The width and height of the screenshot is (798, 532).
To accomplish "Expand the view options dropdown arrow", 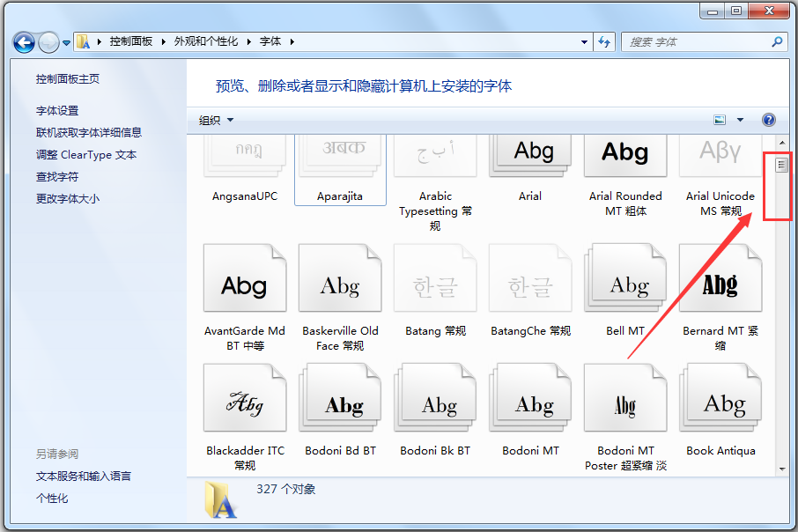I will [740, 120].
